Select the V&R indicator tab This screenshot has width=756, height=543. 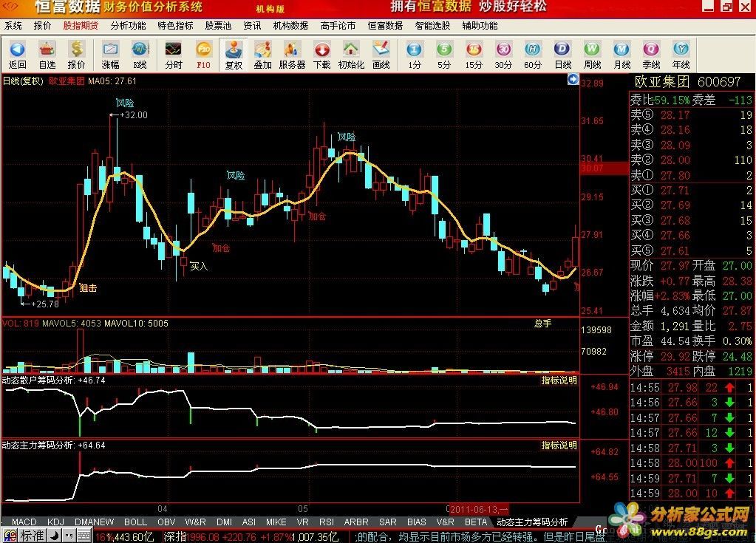click(x=445, y=522)
